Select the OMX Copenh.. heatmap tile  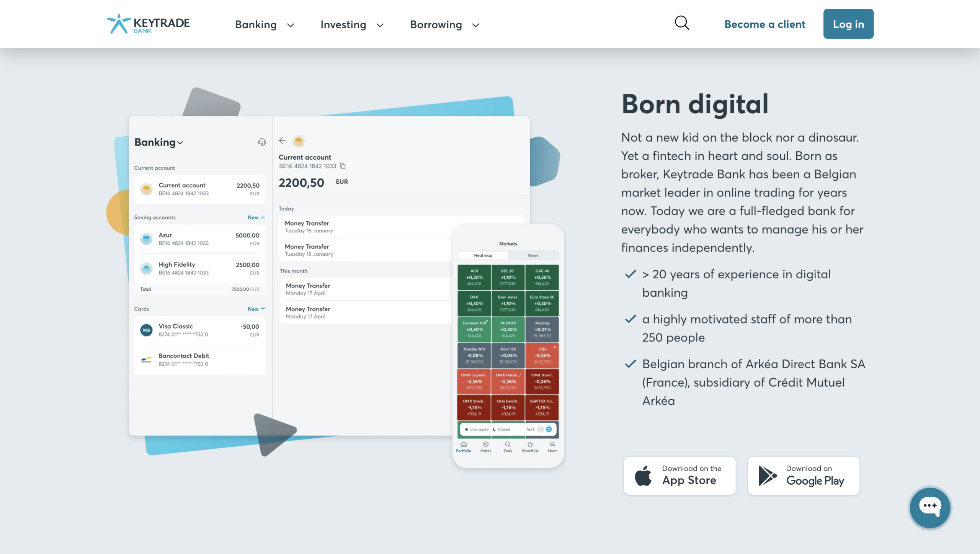pos(474,381)
